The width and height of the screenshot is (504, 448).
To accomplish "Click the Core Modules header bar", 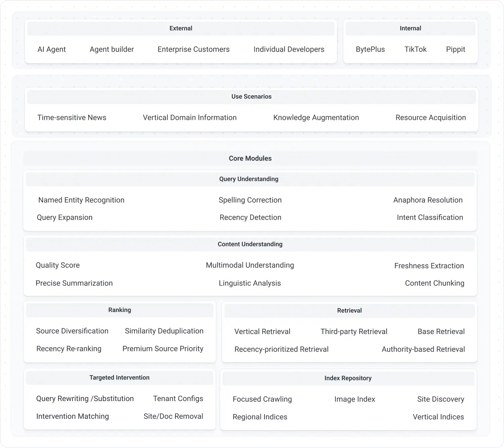I will point(250,159).
